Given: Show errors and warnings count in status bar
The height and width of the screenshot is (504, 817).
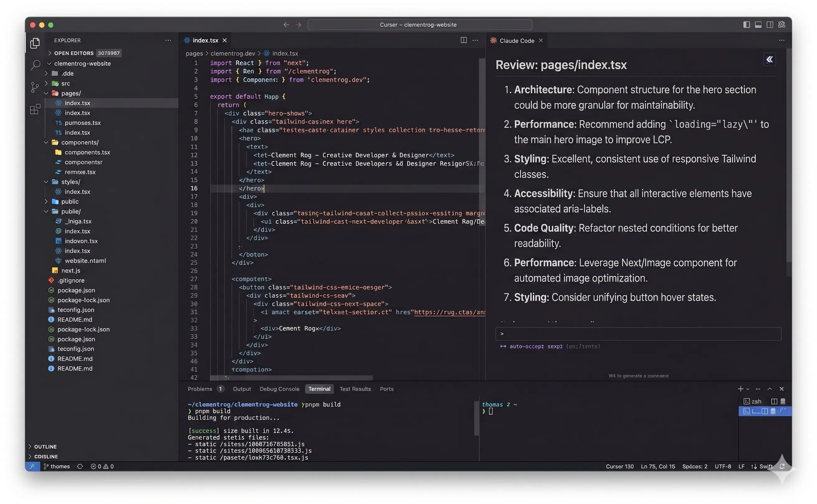Looking at the screenshot, I should pyautogui.click(x=102, y=466).
